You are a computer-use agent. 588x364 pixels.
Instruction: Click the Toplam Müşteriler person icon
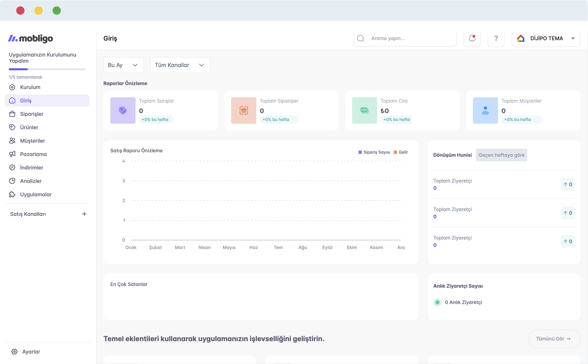point(485,110)
